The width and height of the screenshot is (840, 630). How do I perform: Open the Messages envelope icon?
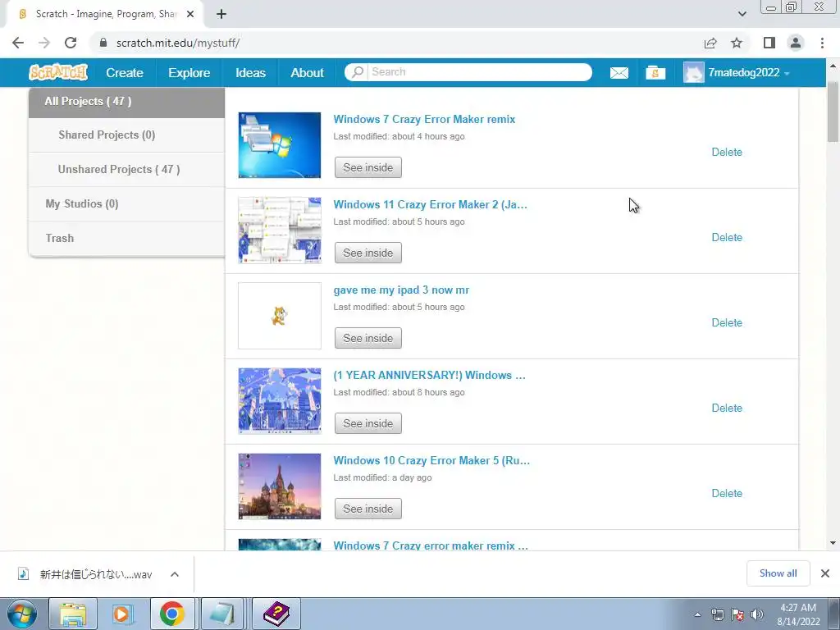[619, 72]
